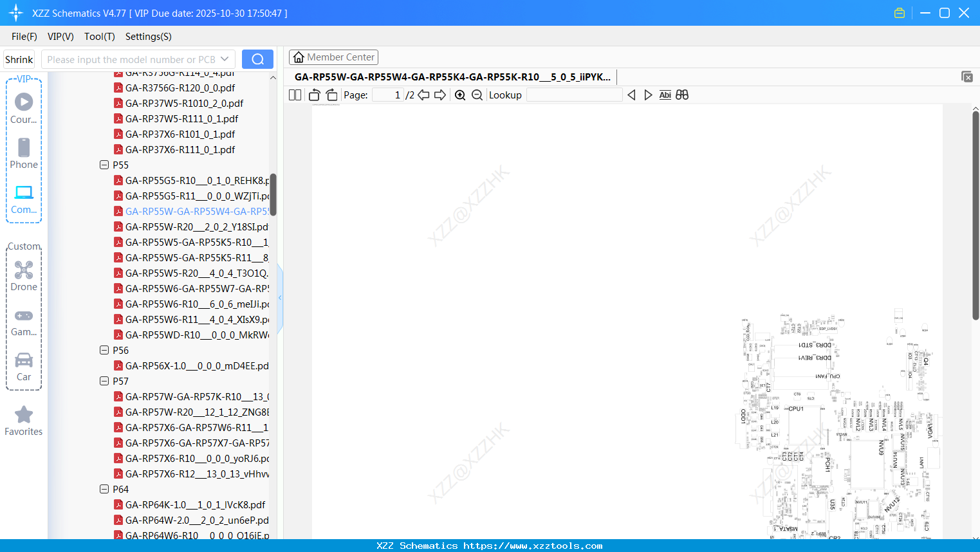
Task: Collapse the P55 folder
Action: (x=104, y=165)
